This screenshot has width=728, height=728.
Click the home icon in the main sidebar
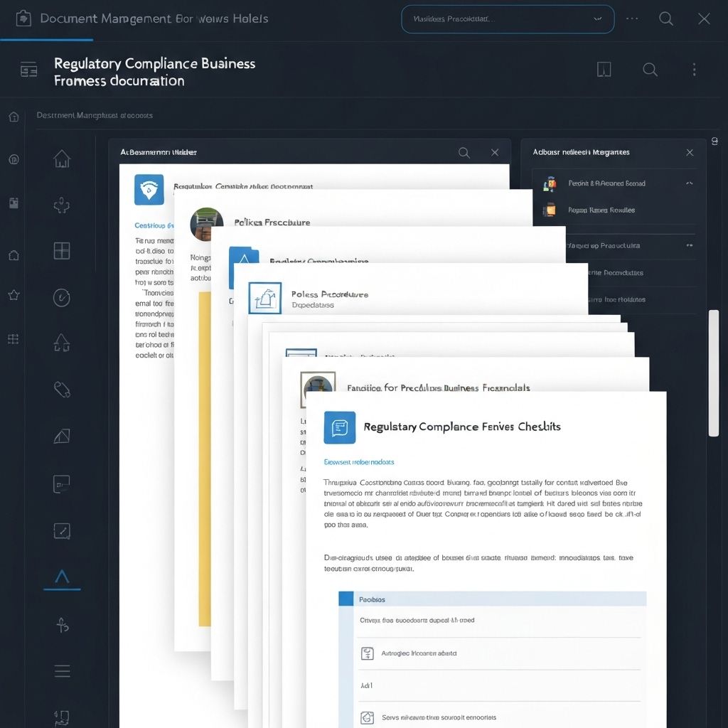click(62, 159)
